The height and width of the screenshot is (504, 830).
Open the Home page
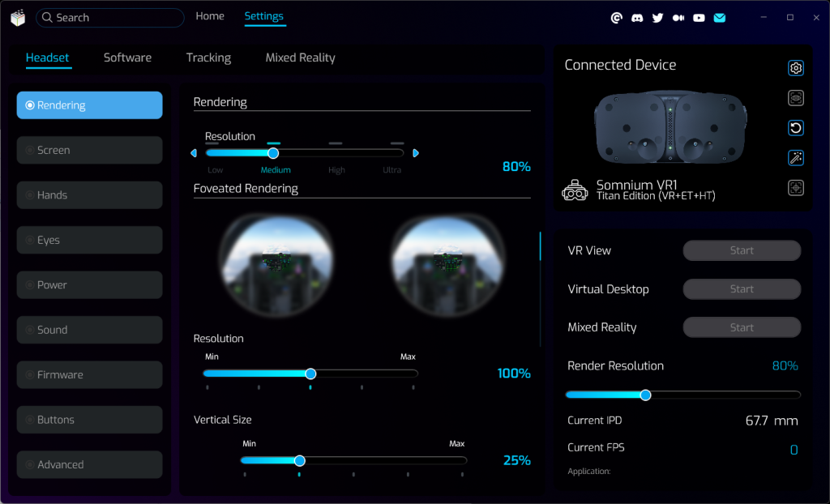coord(210,16)
